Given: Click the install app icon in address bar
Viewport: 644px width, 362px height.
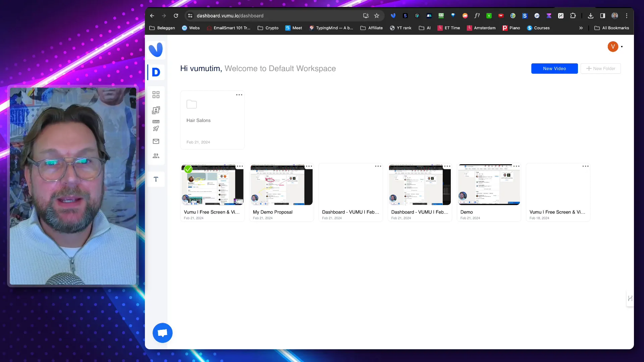Looking at the screenshot, I should click(366, 16).
